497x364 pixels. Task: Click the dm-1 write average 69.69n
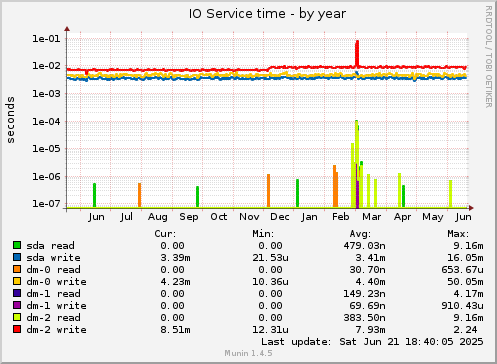tap(367, 306)
